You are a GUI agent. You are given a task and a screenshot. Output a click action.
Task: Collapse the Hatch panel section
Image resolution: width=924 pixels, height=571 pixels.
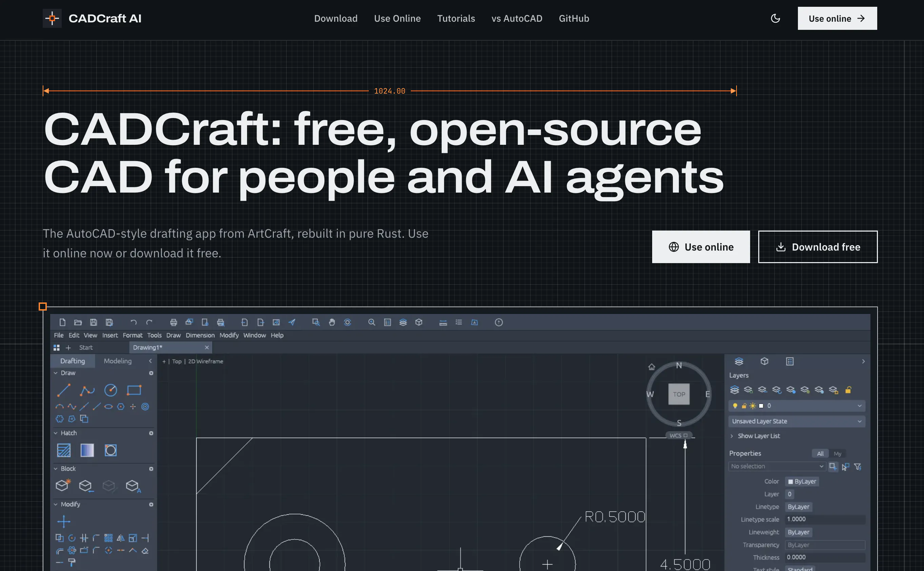click(56, 433)
